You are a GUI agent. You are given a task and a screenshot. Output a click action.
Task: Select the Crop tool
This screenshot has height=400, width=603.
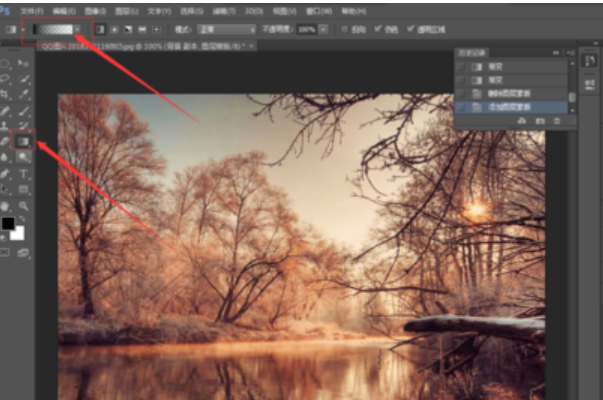(5, 94)
